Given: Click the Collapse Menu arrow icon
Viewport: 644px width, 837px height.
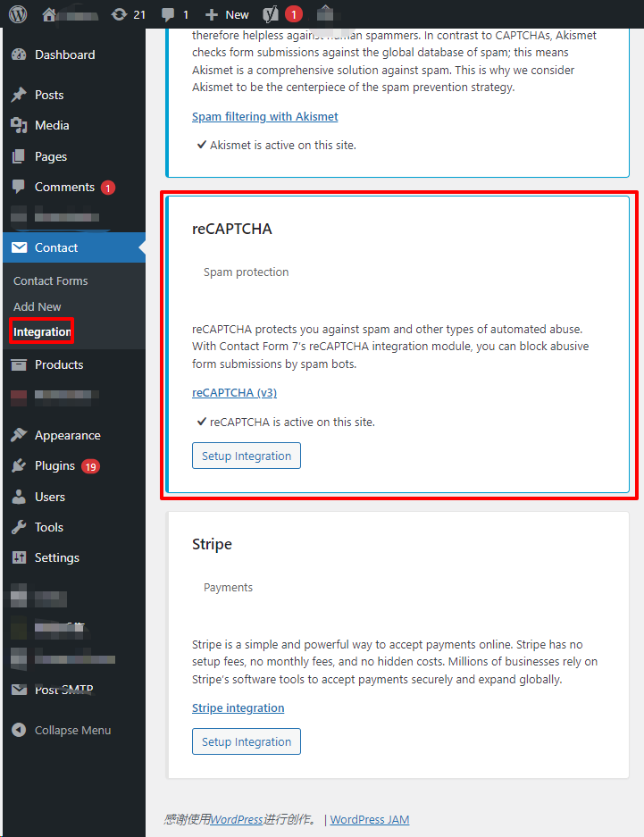Looking at the screenshot, I should 19,730.
